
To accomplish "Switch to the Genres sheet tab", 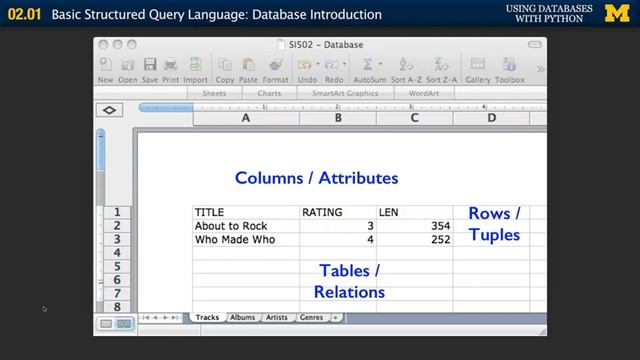I will [311, 317].
